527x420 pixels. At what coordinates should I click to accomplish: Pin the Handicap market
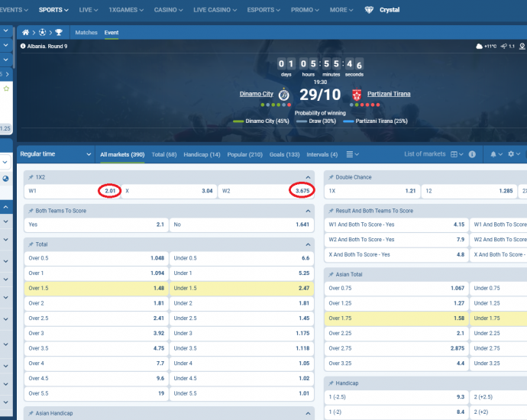pos(331,383)
